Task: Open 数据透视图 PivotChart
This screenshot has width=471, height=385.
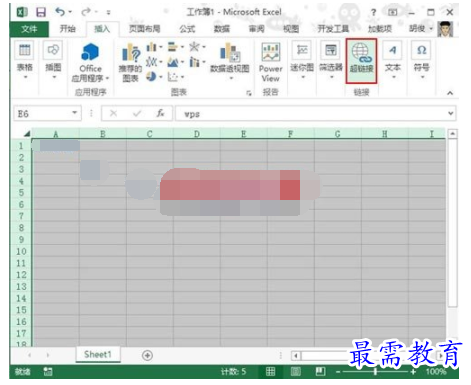Action: coord(230,61)
